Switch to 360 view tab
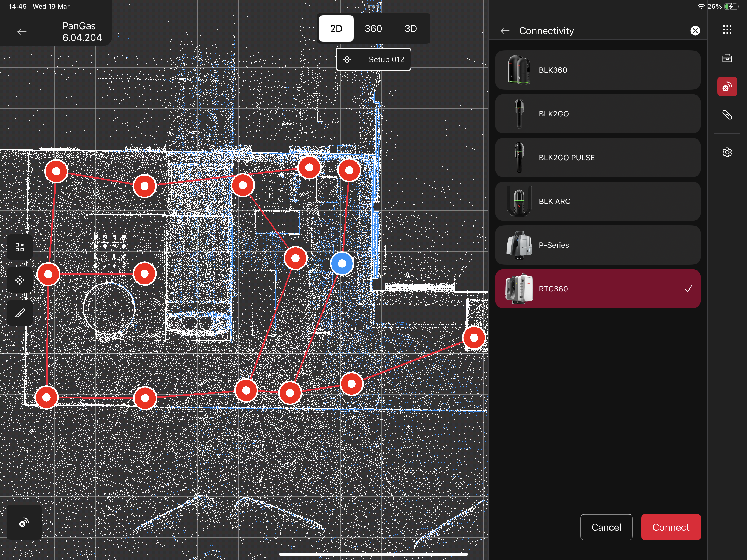747x560 pixels. (x=373, y=29)
